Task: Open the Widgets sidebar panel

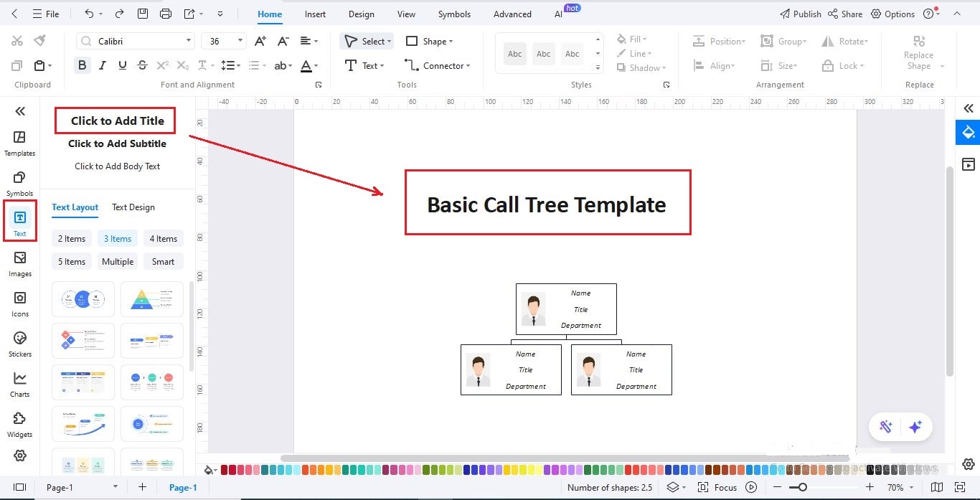Action: [20, 425]
